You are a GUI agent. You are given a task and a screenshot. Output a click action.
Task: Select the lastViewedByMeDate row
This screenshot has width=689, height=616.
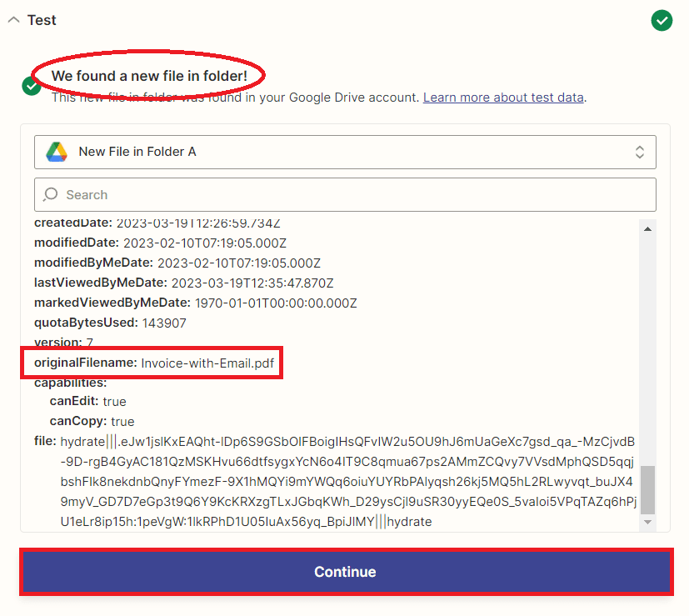[x=183, y=283]
